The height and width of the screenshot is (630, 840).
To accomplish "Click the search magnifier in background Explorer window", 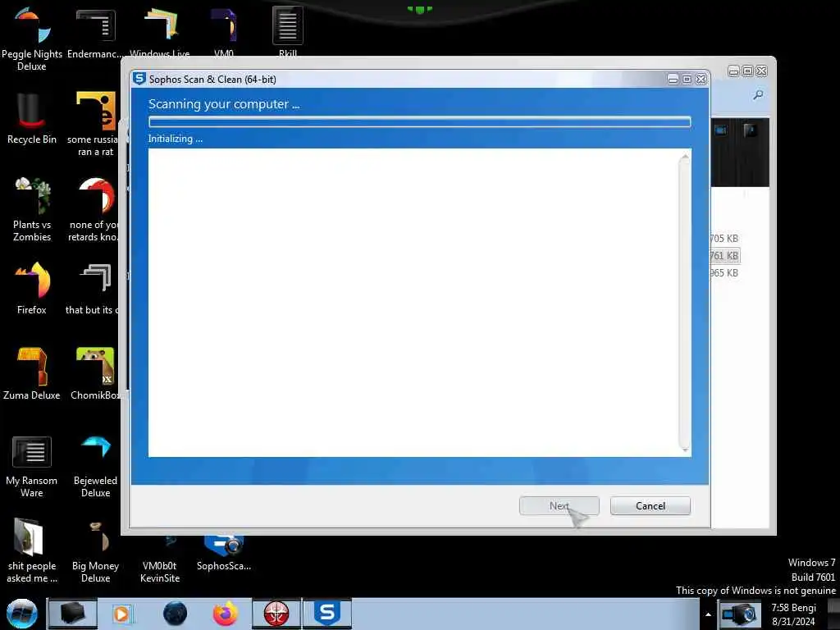I will click(x=758, y=95).
